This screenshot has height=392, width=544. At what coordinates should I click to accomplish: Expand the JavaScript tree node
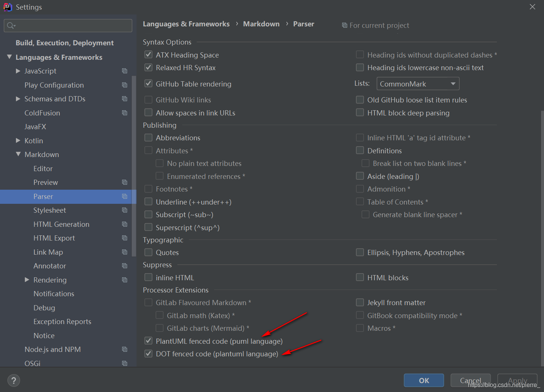point(18,71)
